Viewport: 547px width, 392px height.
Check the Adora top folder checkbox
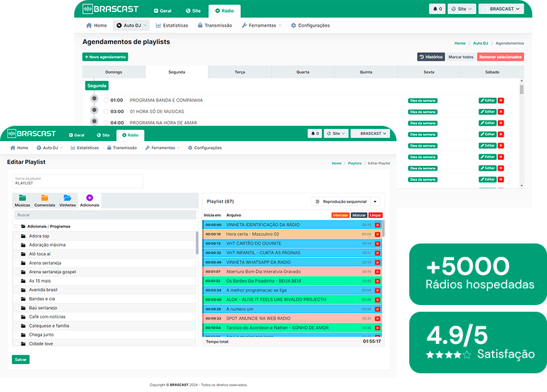(17, 236)
